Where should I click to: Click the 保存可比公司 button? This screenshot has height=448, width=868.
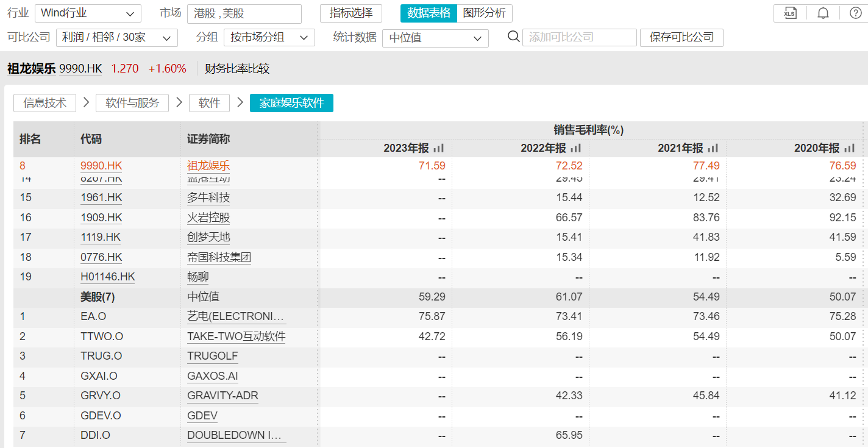tap(681, 37)
